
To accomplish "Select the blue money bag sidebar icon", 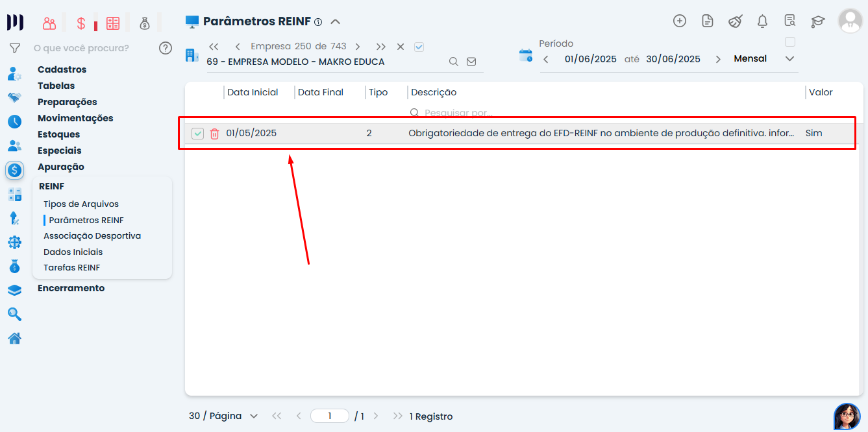I will coord(14,267).
